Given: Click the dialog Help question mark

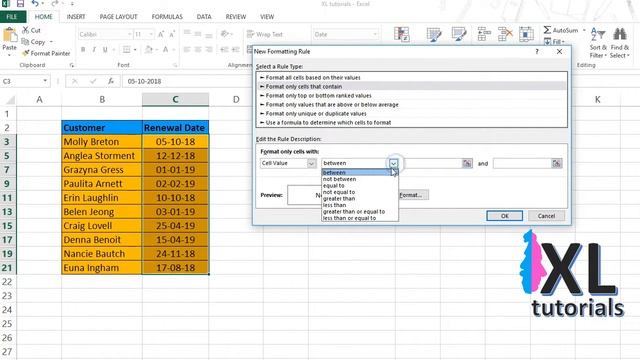Looking at the screenshot, I should coord(537,51).
